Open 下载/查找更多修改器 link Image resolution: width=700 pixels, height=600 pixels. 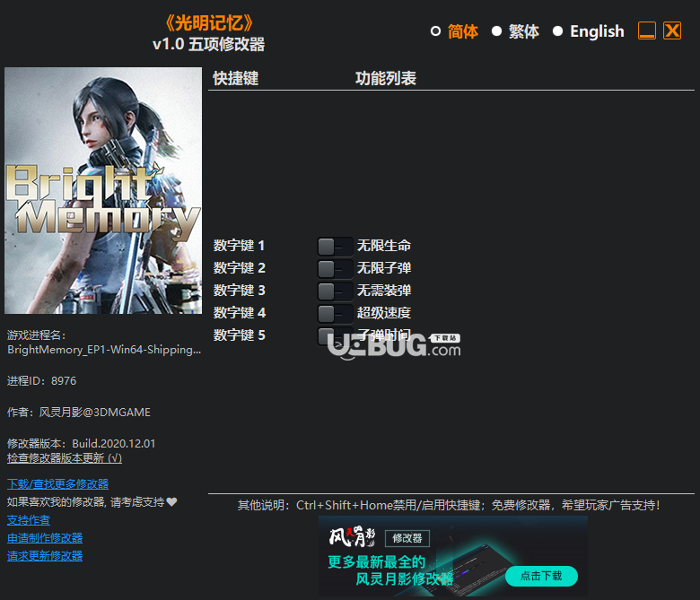click(x=58, y=484)
